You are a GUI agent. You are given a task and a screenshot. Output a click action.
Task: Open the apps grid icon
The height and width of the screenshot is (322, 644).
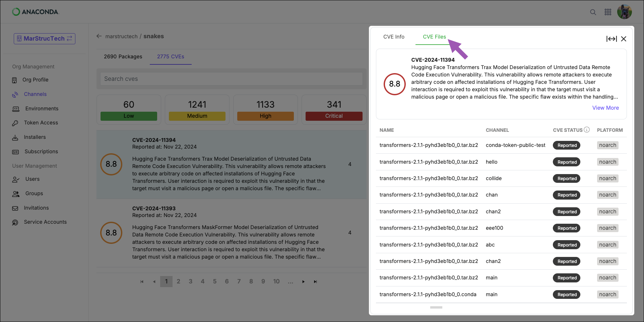tap(608, 12)
